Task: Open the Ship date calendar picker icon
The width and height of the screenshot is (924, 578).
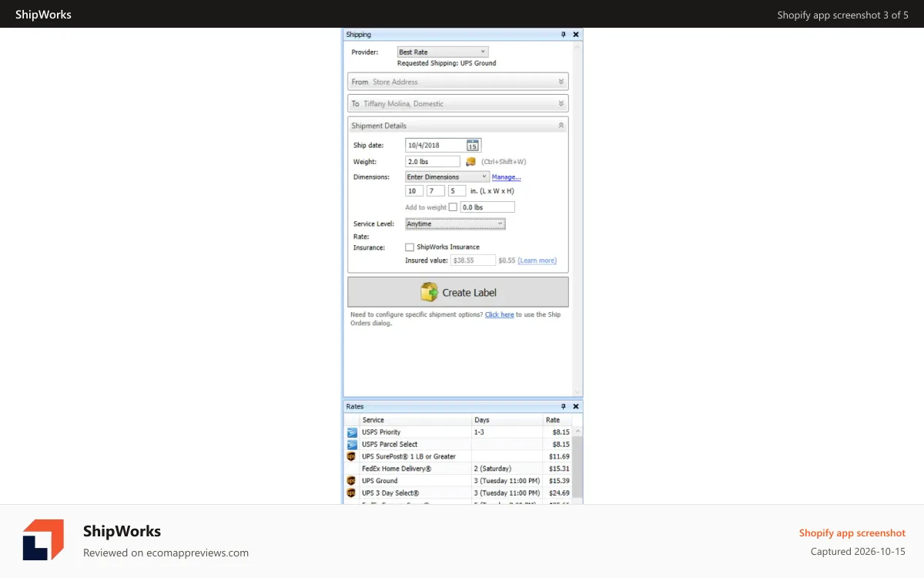Action: (473, 145)
